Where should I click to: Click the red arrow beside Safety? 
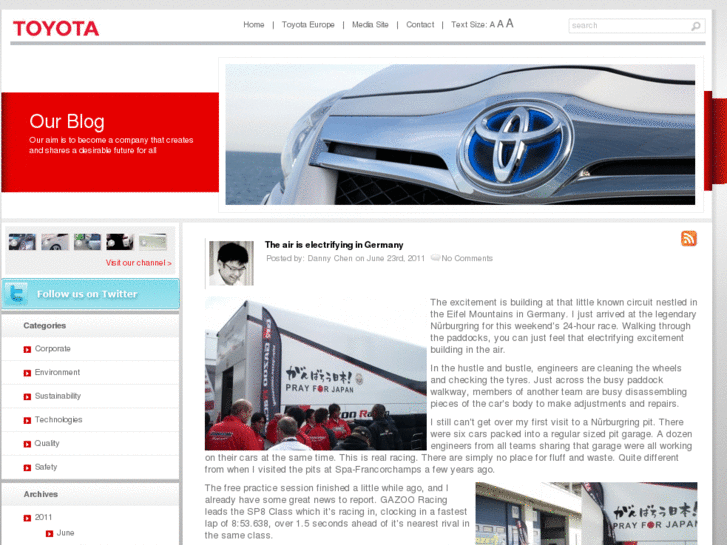(x=27, y=468)
